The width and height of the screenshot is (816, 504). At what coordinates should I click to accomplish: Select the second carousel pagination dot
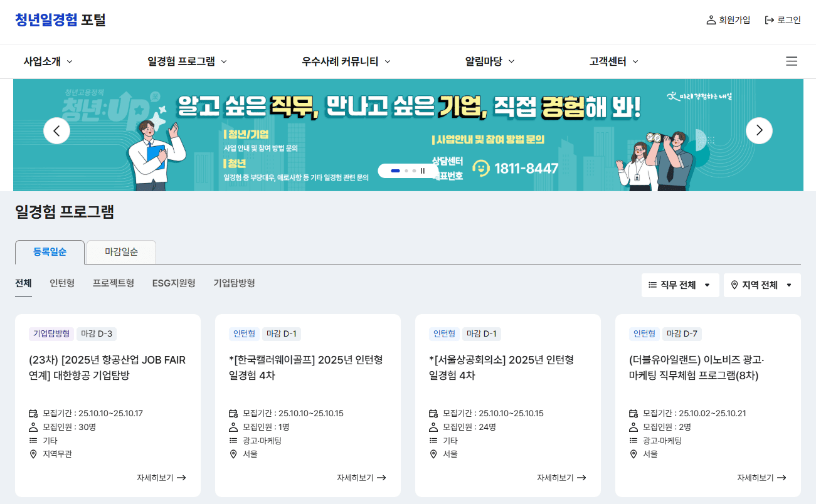point(406,171)
